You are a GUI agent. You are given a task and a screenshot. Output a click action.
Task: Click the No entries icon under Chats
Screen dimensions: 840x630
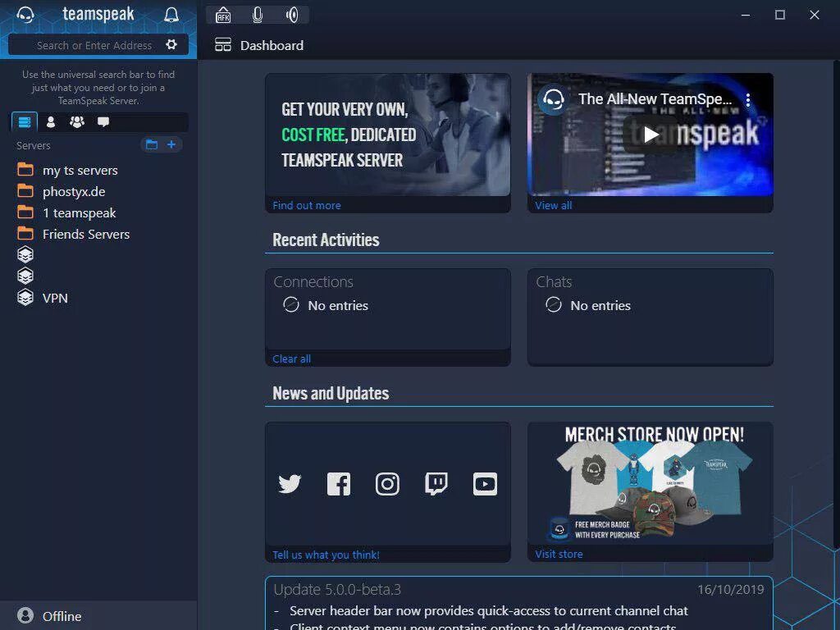click(554, 305)
